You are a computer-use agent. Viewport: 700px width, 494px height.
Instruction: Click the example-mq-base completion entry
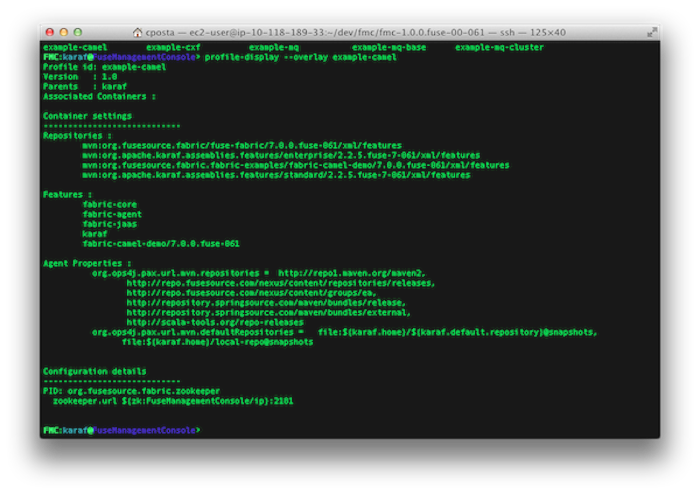(389, 47)
